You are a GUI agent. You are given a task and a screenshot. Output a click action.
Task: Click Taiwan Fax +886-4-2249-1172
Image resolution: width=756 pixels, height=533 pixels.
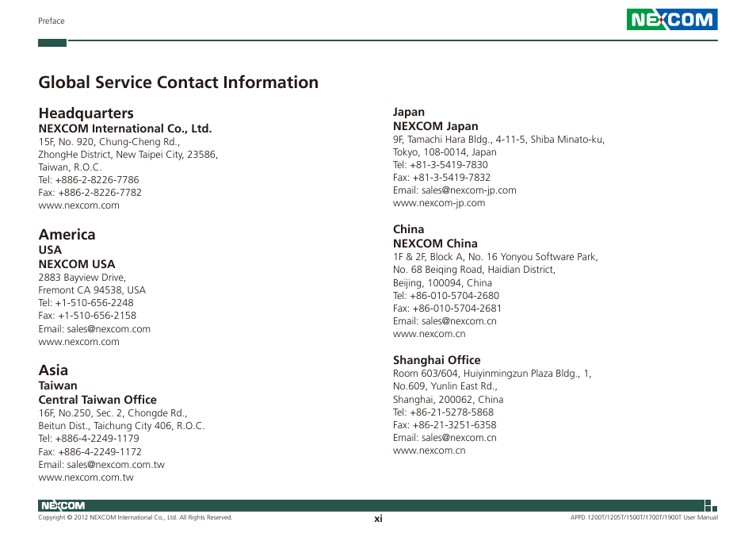click(90, 452)
